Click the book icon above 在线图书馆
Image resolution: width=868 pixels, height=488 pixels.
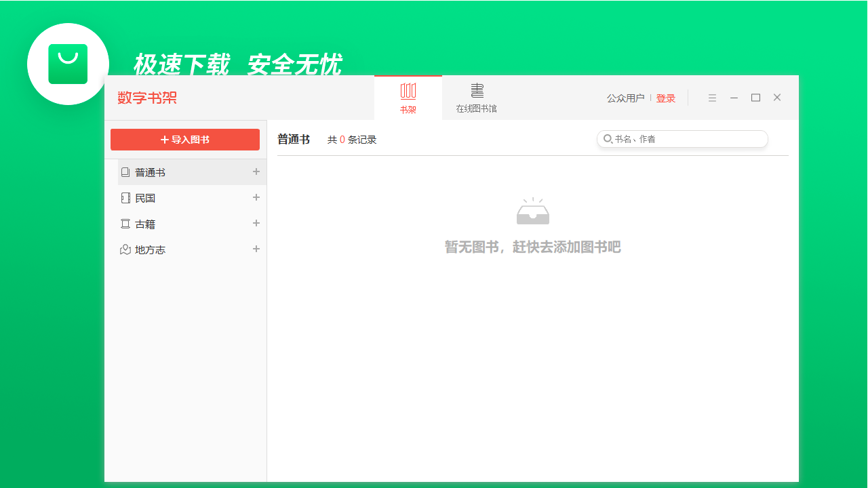pyautogui.click(x=476, y=90)
